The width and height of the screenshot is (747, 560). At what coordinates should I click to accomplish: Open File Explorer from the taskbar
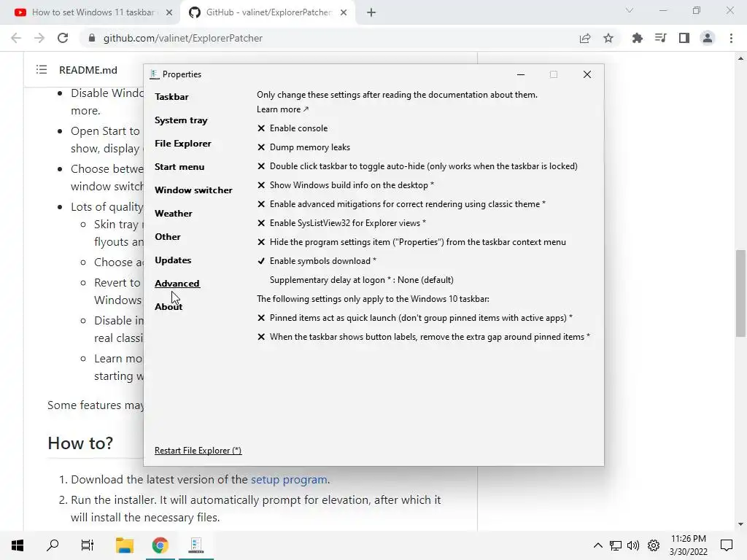pyautogui.click(x=125, y=545)
